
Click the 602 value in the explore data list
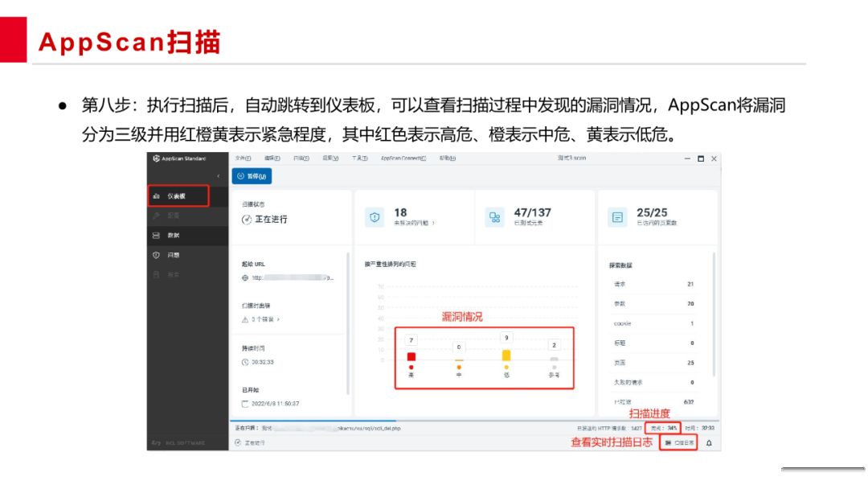(x=689, y=402)
